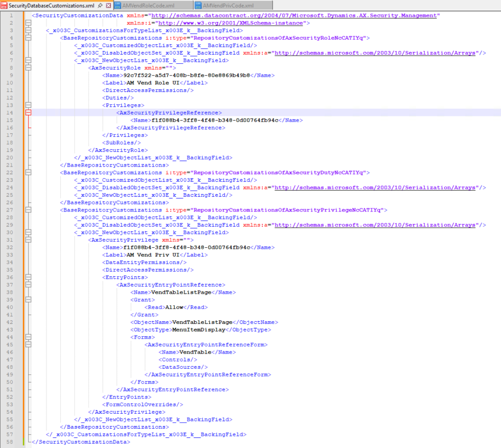Click line number 30 in the margin
The height and width of the screenshot is (448, 501).
(x=10, y=232)
